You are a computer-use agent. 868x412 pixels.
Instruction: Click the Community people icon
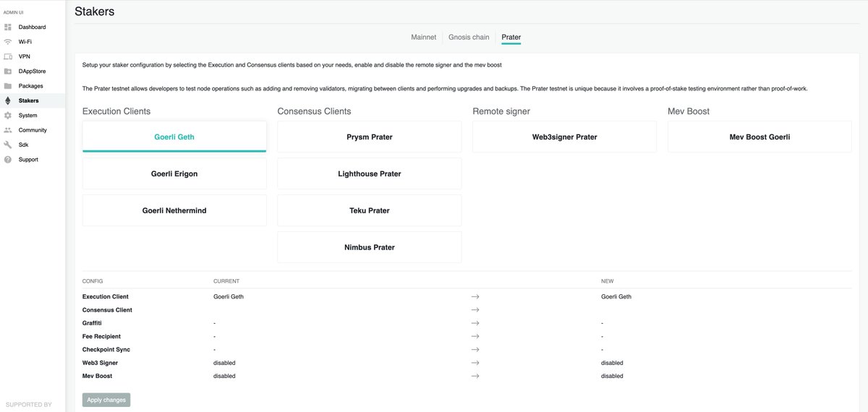tap(8, 130)
